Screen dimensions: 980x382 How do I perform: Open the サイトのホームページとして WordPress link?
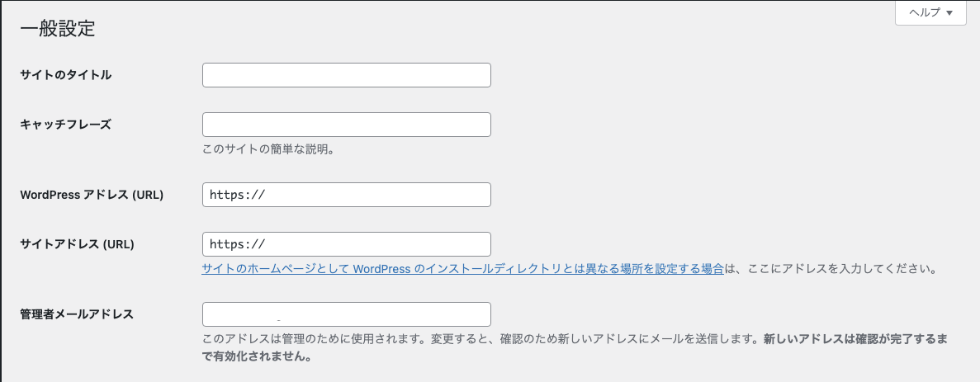coord(462,270)
